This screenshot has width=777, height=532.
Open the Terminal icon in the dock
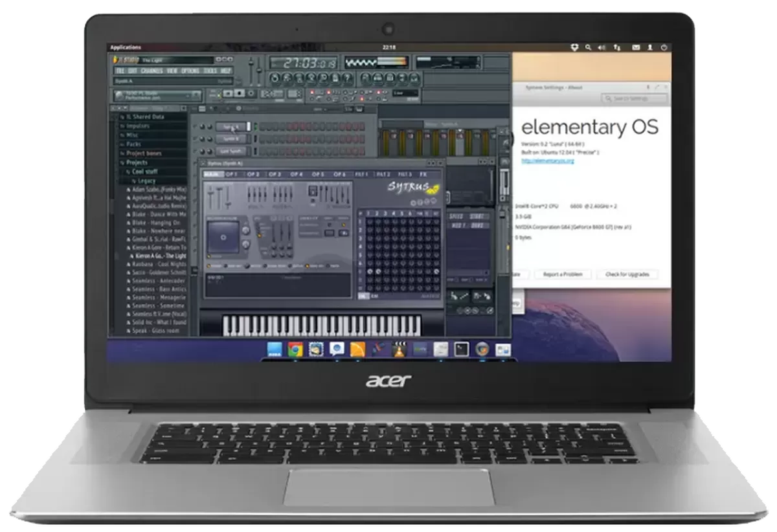(461, 349)
